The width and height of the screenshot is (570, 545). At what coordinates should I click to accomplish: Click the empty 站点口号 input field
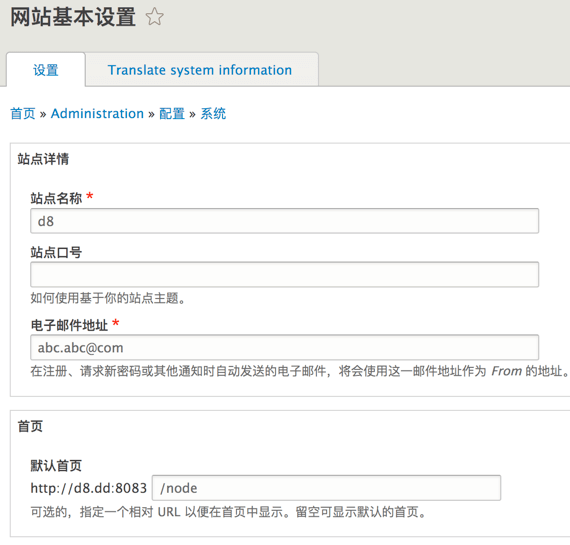[285, 274]
